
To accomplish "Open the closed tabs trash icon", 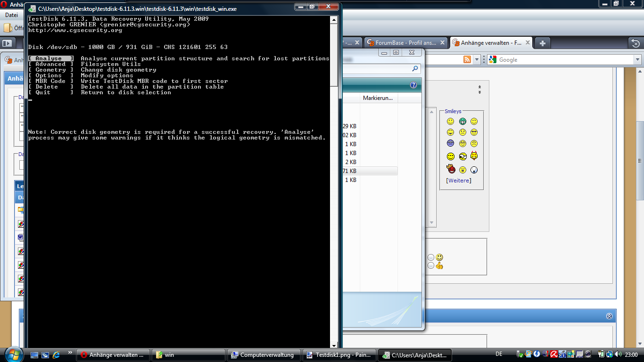I will click(x=636, y=43).
